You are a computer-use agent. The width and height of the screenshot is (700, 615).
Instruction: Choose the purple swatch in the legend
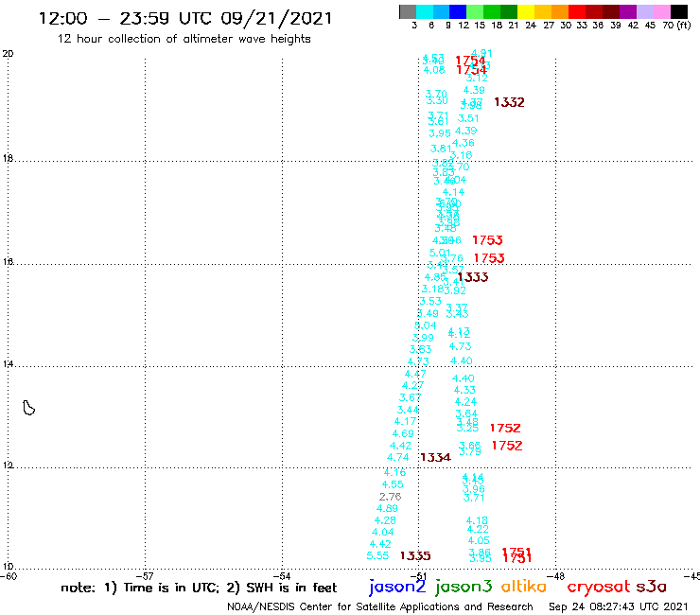tap(628, 11)
